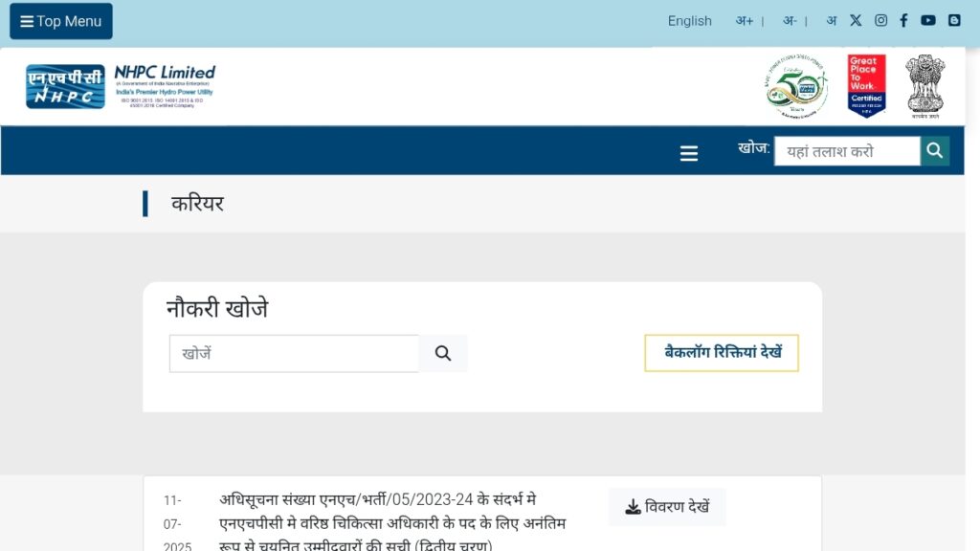Focus the नौकरी खोजे search input field
The image size is (980, 551).
click(295, 353)
